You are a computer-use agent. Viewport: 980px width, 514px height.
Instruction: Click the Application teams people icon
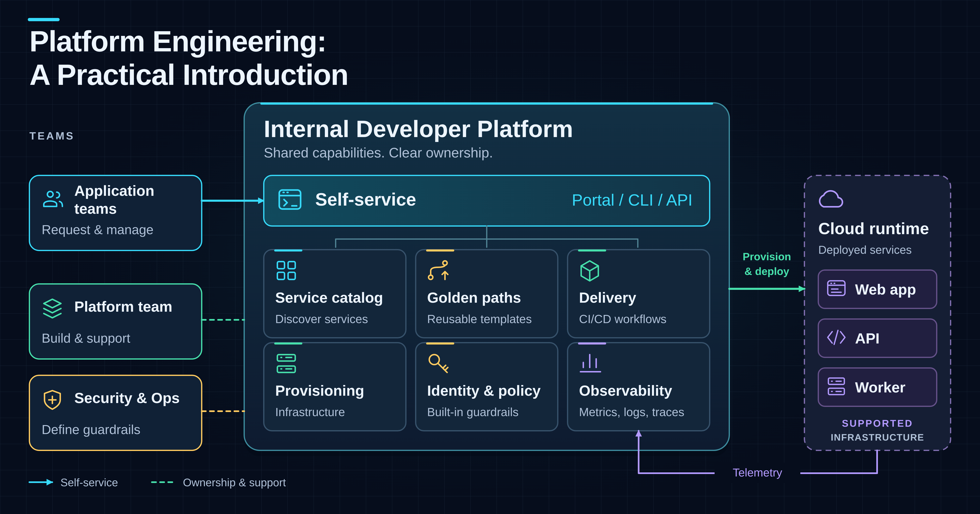pyautogui.click(x=53, y=199)
